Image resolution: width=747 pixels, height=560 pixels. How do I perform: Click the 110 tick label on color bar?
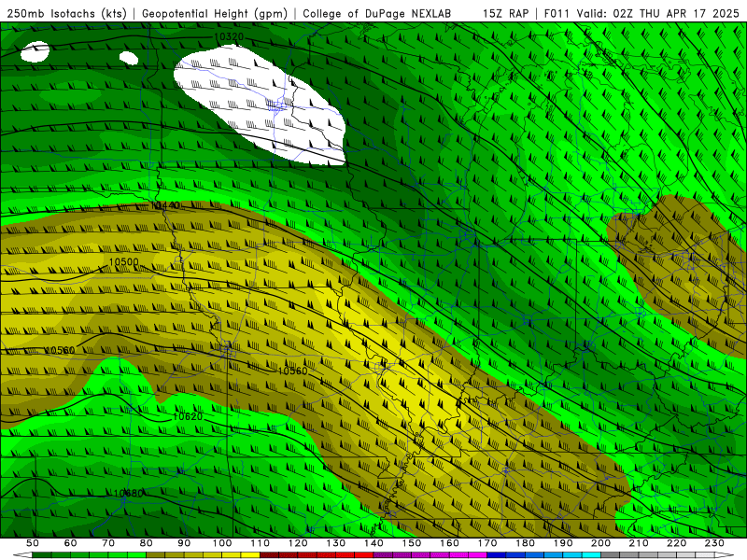(x=261, y=543)
